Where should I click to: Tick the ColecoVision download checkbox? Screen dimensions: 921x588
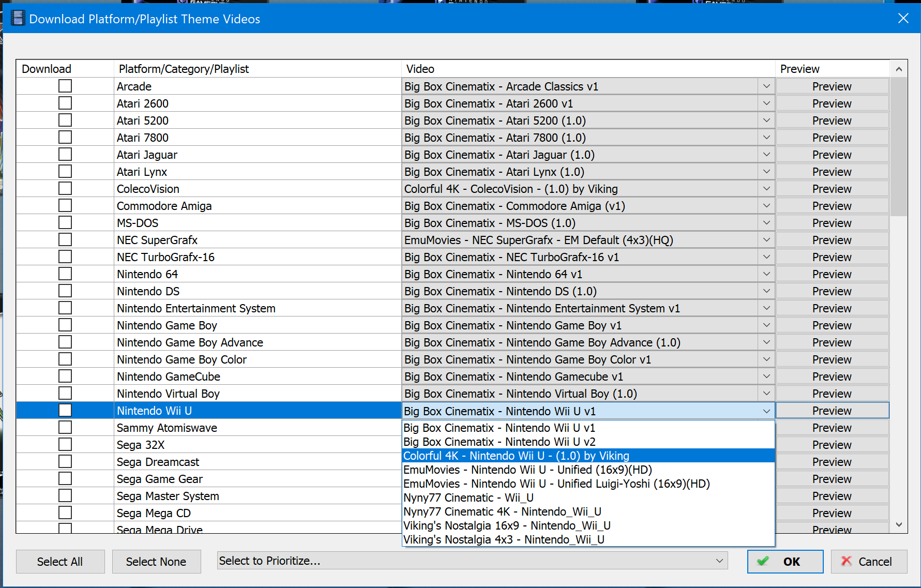point(65,188)
